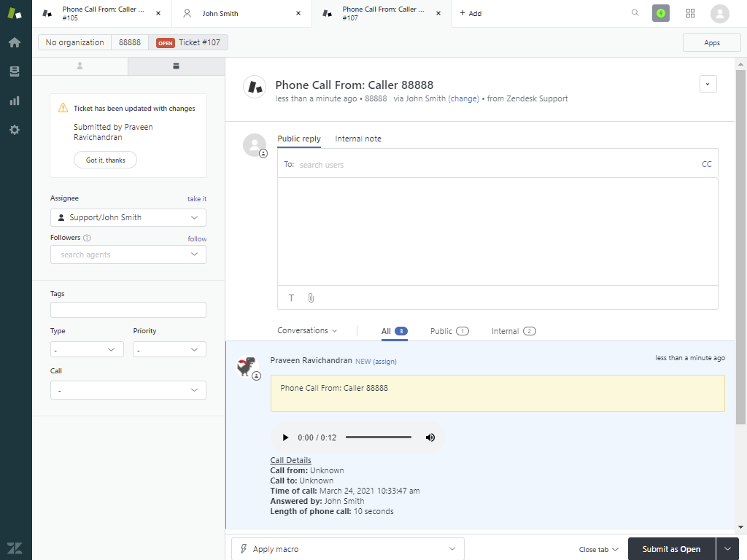Open the Home dashboard icon
The image size is (747, 560).
(15, 42)
